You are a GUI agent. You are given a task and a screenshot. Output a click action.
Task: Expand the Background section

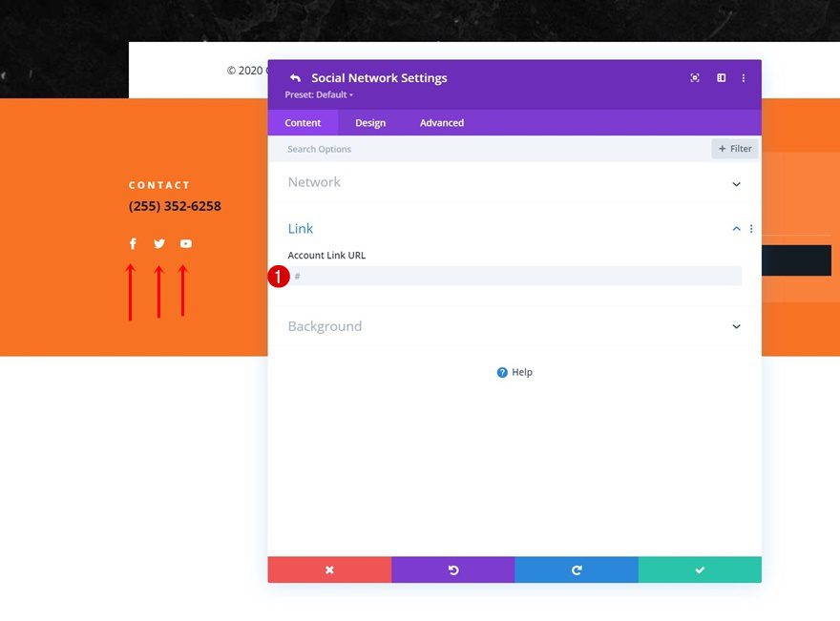514,326
